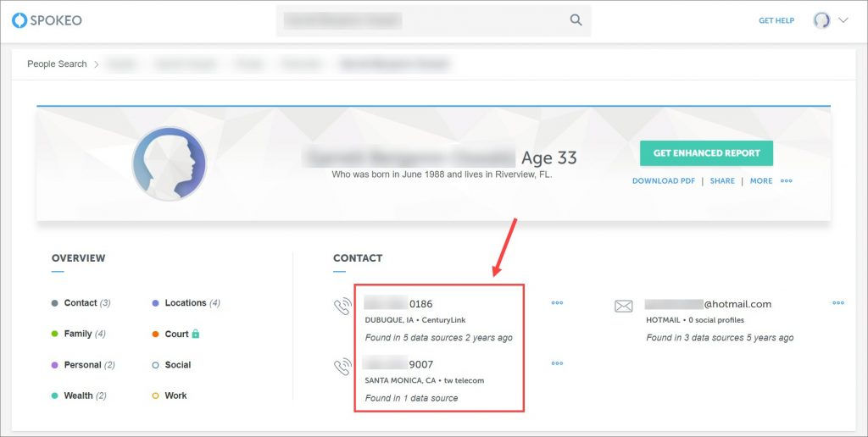
Task: Open options dots for the Hotmail email
Action: point(838,303)
